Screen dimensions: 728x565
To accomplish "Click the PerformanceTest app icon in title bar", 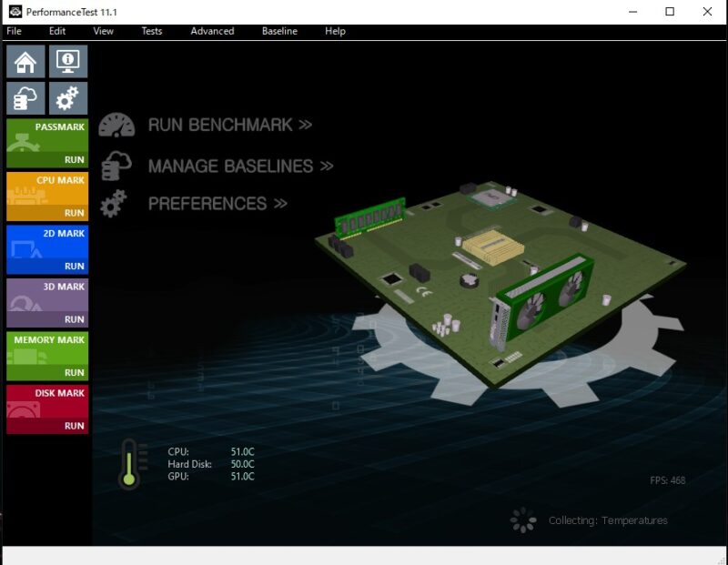I will tap(15, 12).
